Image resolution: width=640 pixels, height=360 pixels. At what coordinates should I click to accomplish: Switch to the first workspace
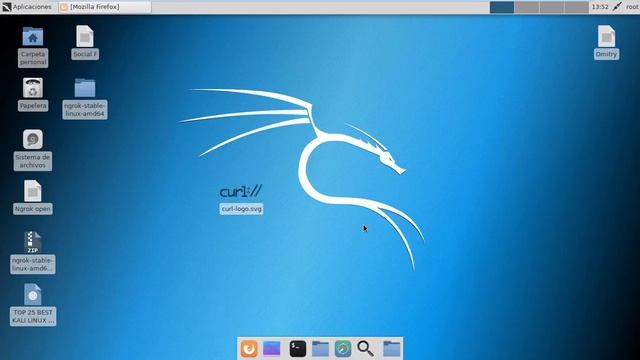click(x=502, y=7)
